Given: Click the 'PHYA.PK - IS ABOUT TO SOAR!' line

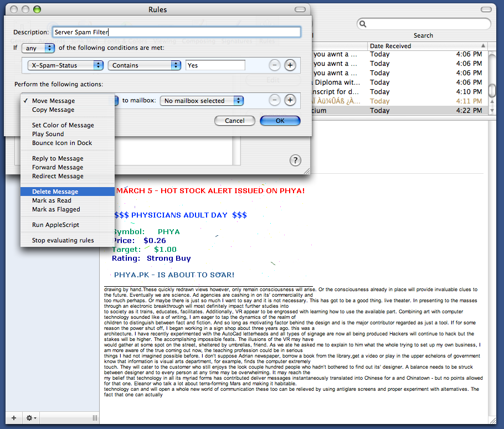Looking at the screenshot, I should tap(174, 275).
